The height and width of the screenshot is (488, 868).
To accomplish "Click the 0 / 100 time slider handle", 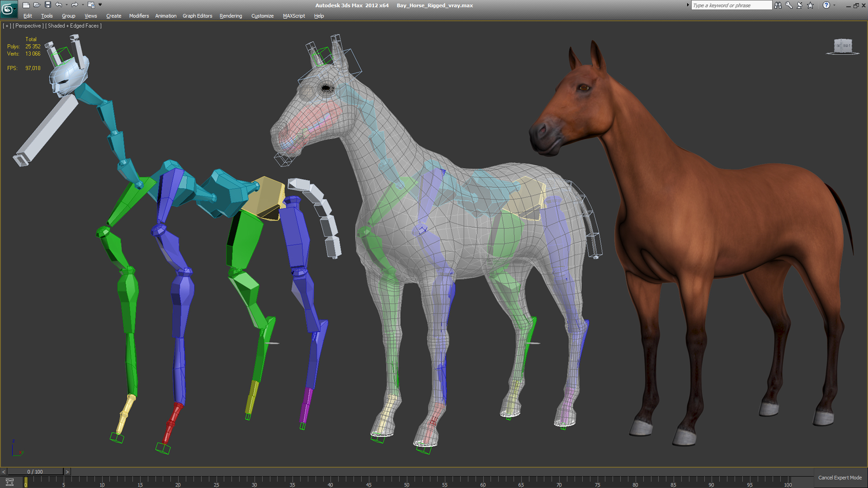I will pyautogui.click(x=35, y=472).
